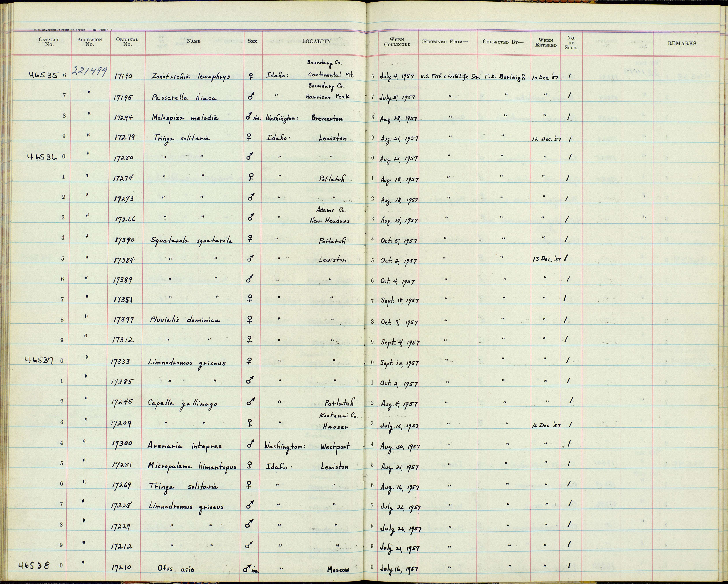Click catalog number 46538

click(x=34, y=565)
